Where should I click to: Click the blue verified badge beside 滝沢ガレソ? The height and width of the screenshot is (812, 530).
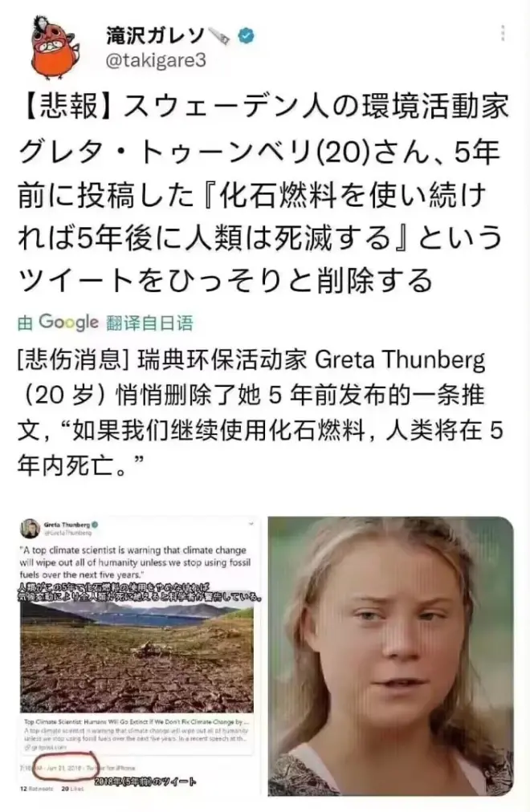coord(247,36)
